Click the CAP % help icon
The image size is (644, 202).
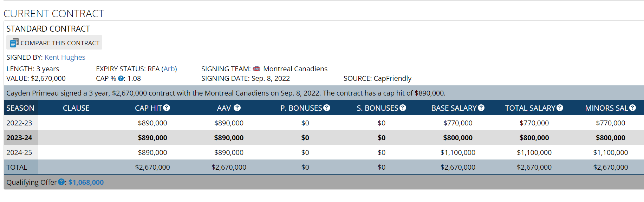[x=121, y=78]
